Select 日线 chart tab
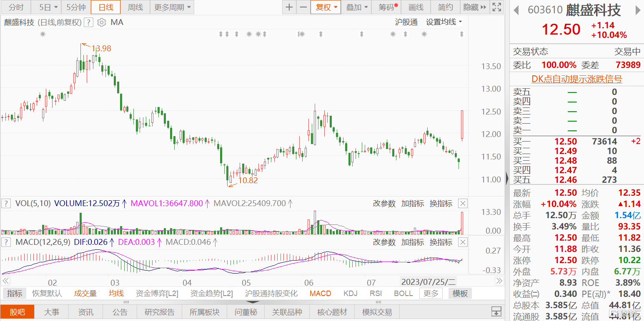This screenshot has height=321, width=644. point(105,7)
